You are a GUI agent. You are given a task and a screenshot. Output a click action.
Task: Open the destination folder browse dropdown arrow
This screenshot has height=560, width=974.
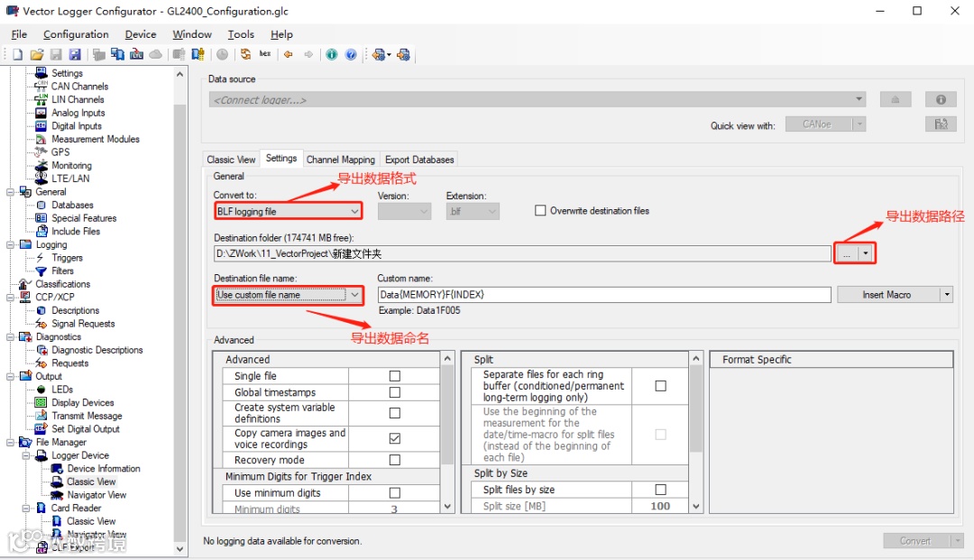click(x=865, y=253)
